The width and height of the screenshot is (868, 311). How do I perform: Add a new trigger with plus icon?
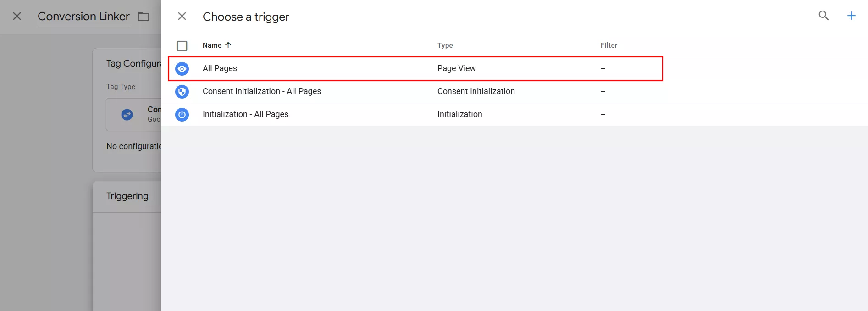(851, 16)
